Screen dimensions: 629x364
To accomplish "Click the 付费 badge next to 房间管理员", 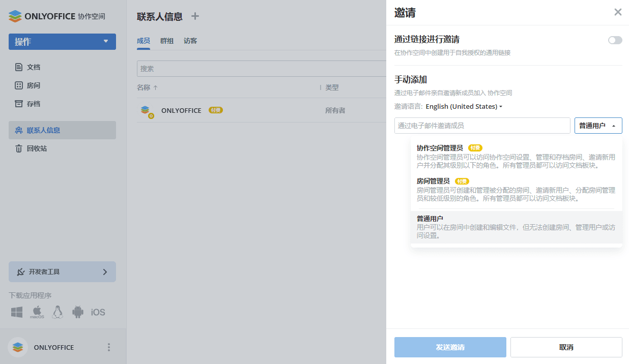I will pyautogui.click(x=462, y=181).
